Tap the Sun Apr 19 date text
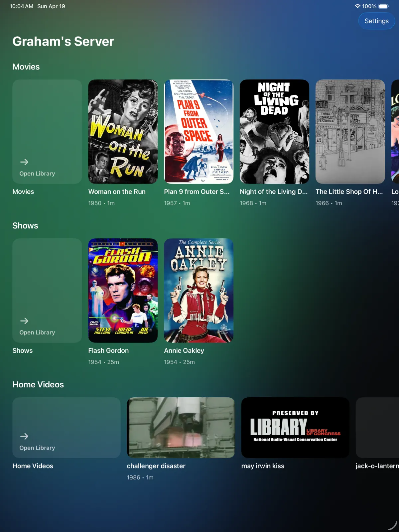The image size is (399, 532). (51, 6)
